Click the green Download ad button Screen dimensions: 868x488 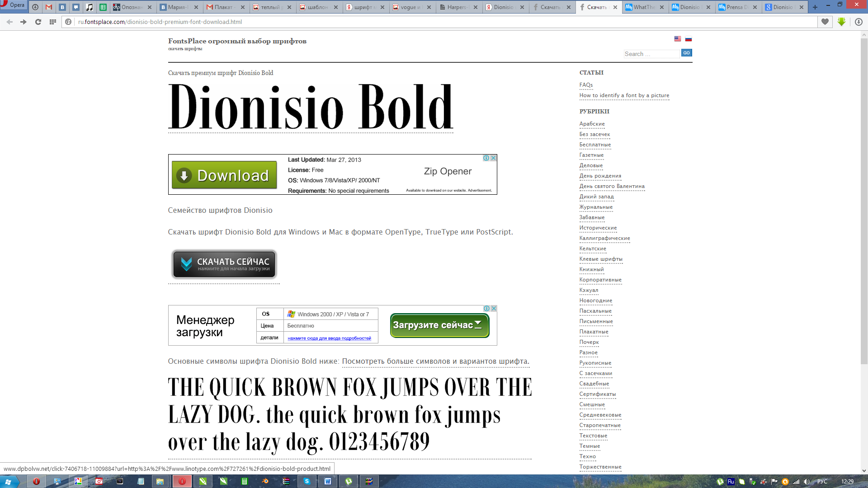[224, 175]
